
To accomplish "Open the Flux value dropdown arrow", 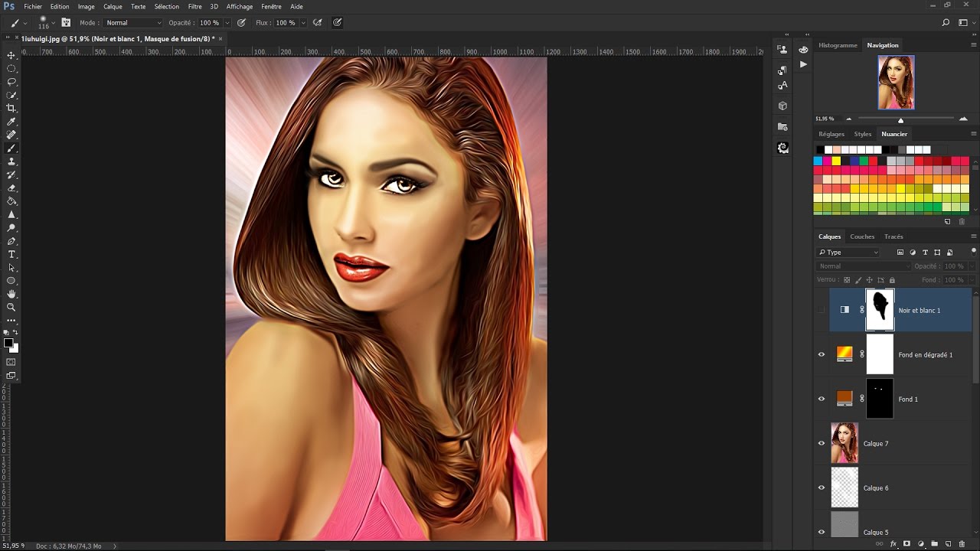I will [303, 23].
